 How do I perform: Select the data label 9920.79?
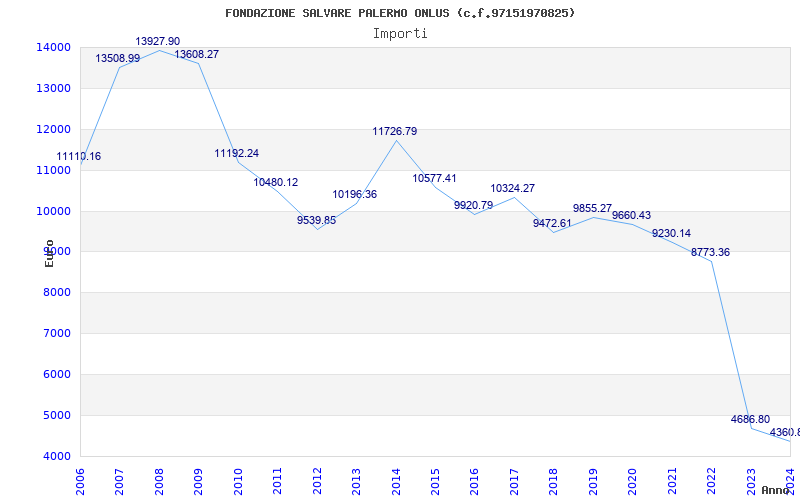[x=473, y=205]
